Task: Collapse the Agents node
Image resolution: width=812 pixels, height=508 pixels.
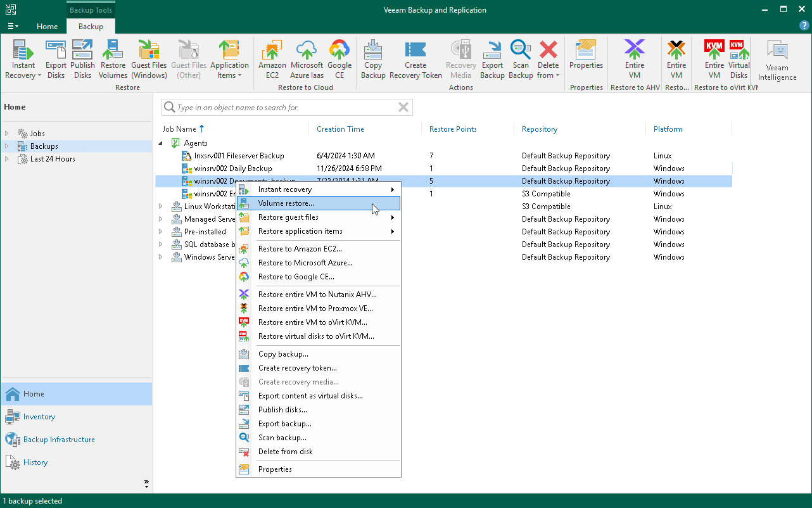Action: (x=162, y=143)
